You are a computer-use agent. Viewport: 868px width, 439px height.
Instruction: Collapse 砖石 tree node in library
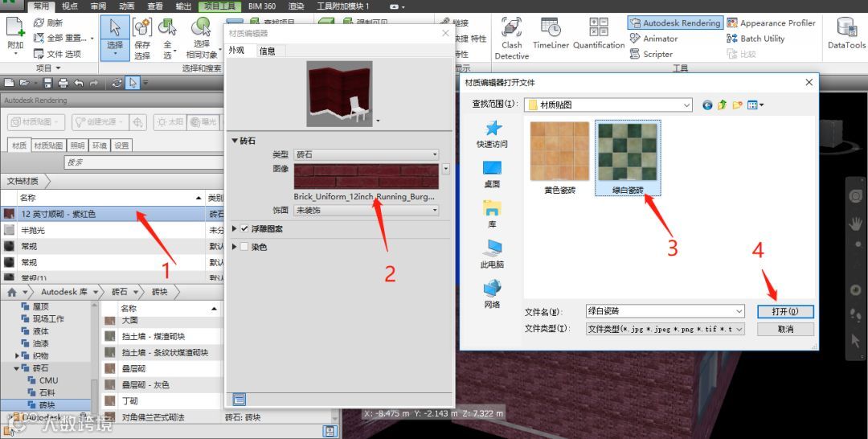17,368
